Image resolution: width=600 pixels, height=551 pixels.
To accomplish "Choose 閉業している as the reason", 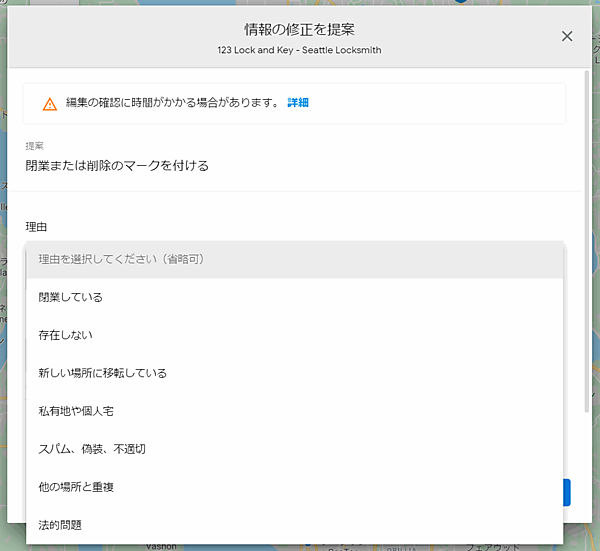I will tap(70, 297).
